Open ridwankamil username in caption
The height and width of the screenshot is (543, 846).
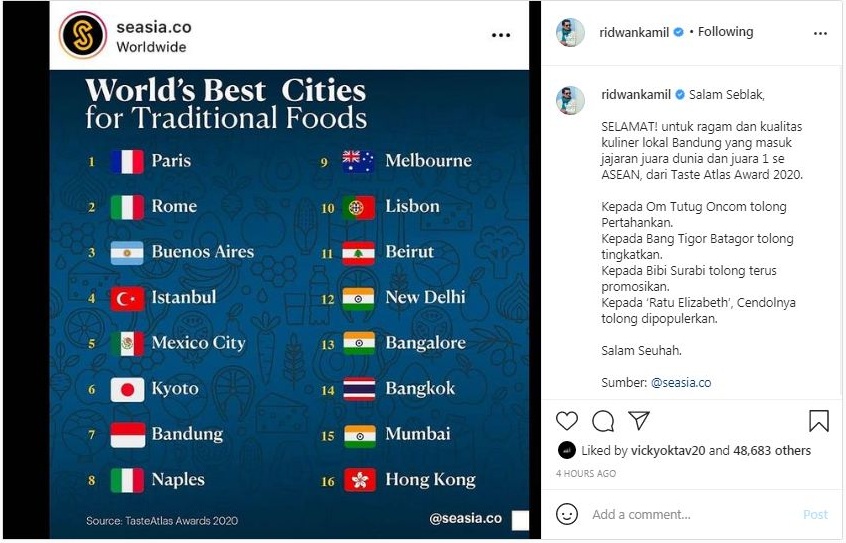coord(635,95)
